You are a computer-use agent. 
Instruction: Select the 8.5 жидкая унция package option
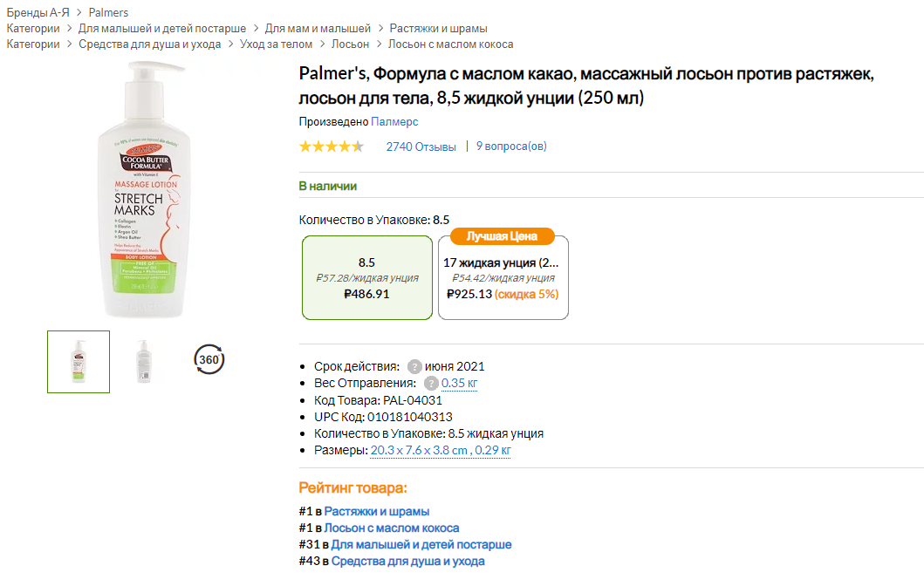[366, 278]
